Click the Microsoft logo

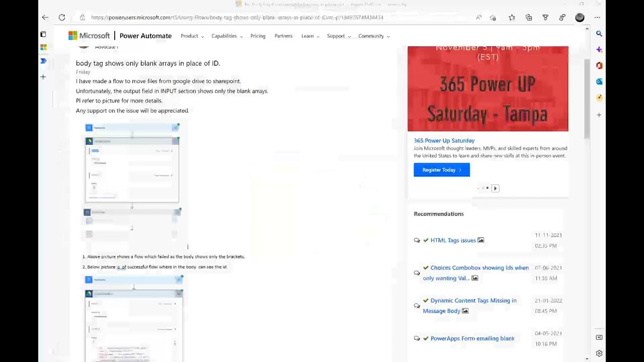89,36
